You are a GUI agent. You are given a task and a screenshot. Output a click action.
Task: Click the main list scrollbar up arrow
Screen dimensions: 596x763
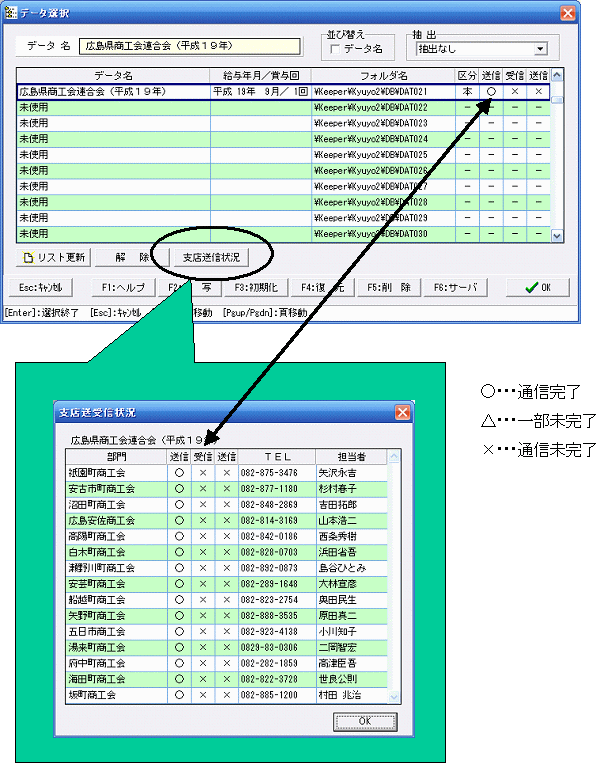[557, 75]
